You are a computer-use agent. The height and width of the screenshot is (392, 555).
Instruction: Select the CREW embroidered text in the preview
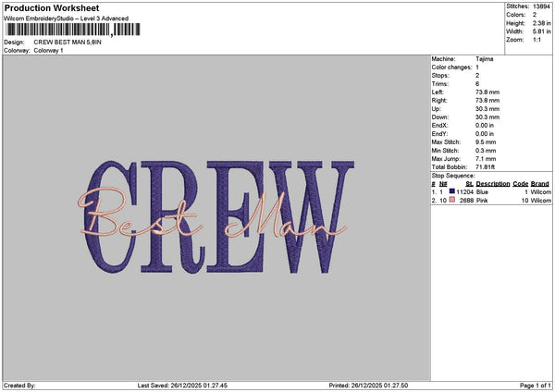[x=219, y=217]
